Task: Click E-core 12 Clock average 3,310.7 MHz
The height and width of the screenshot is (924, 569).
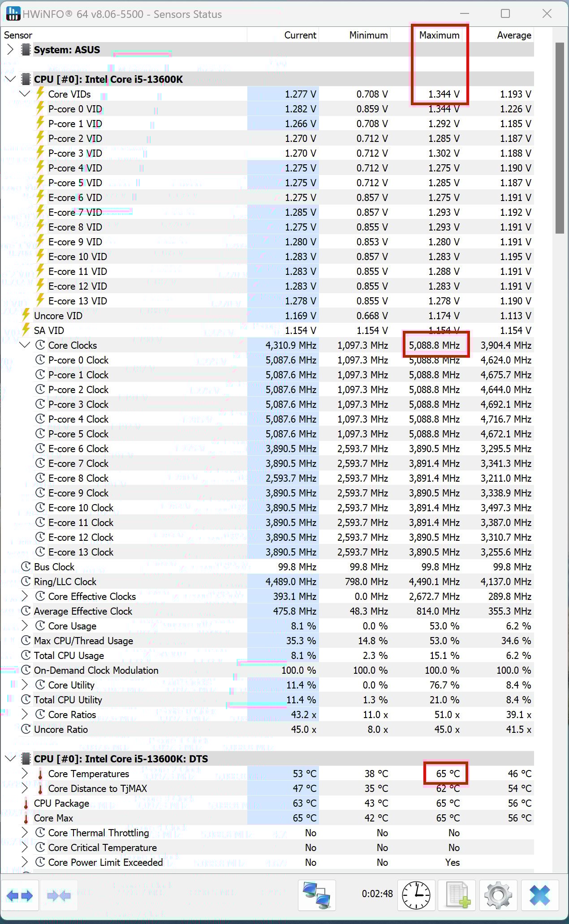Action: (506, 537)
